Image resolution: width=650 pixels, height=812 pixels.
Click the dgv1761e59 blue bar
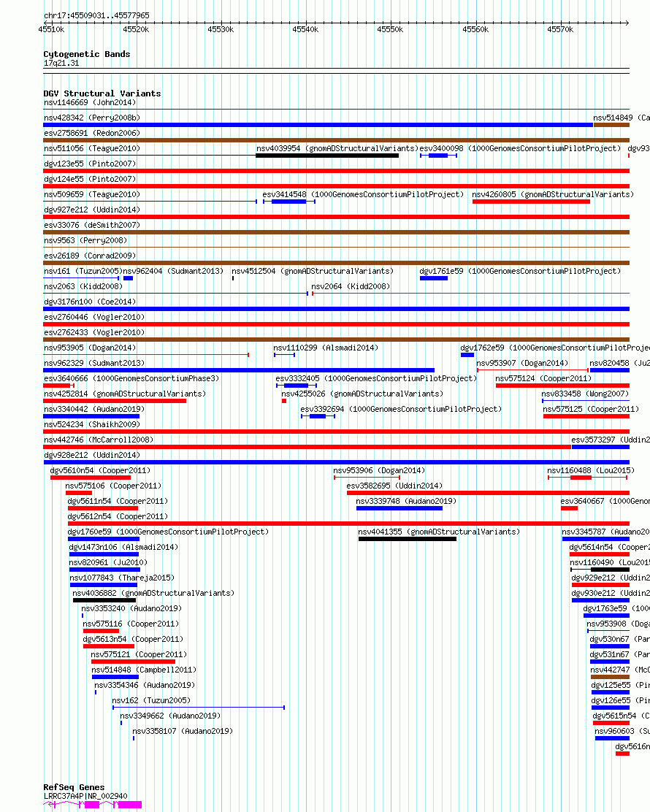coord(434,279)
